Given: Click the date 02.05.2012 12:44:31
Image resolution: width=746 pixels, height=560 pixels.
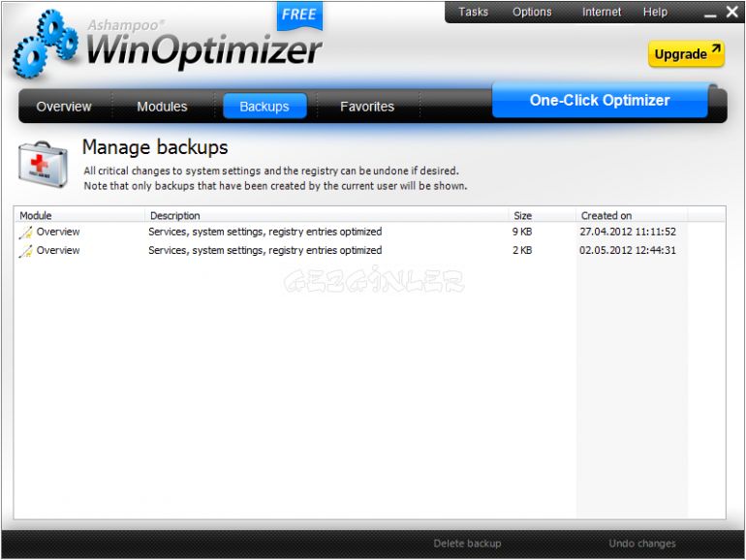Looking at the screenshot, I should pos(628,250).
